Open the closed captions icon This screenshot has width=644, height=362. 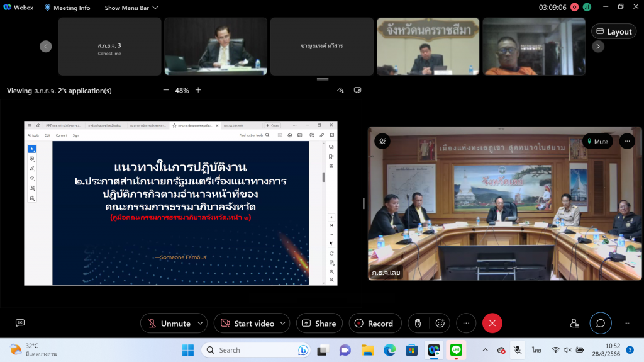[20, 323]
